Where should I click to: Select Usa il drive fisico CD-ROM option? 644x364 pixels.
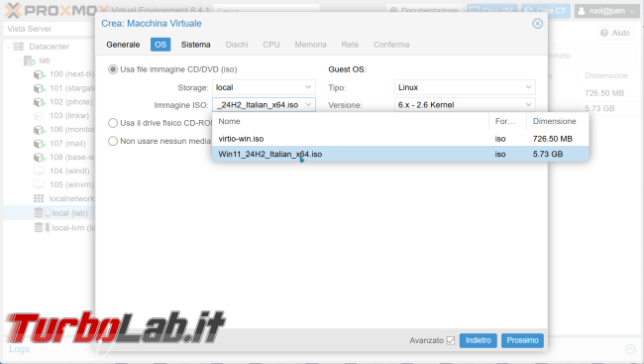pos(113,123)
